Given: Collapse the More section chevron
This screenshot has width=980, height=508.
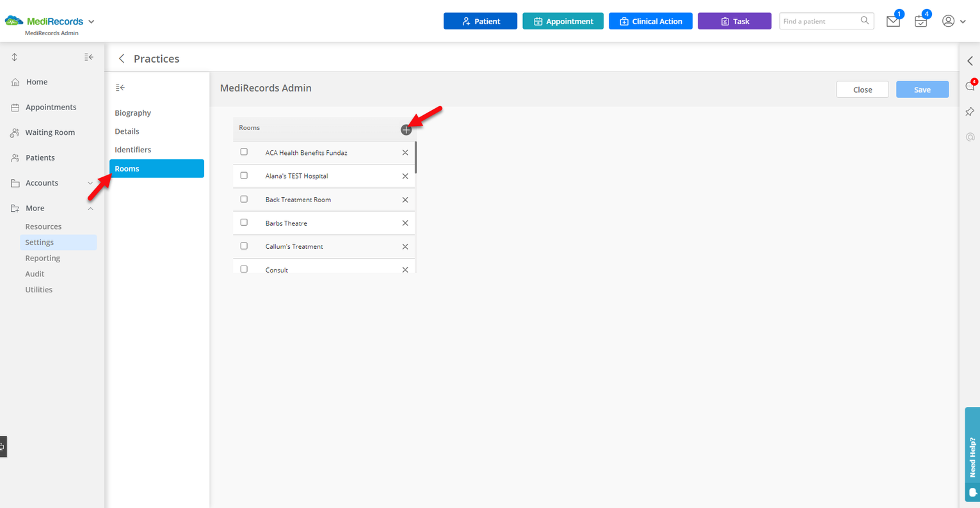Looking at the screenshot, I should tap(90, 208).
